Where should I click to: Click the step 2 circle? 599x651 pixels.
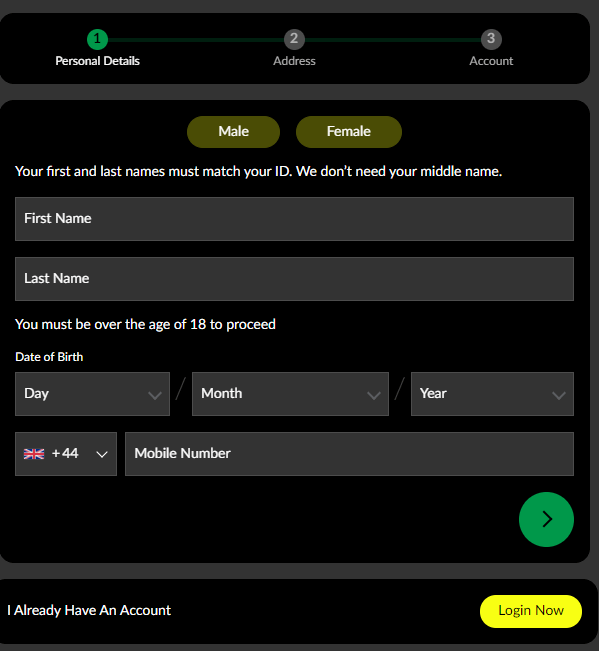pos(294,39)
